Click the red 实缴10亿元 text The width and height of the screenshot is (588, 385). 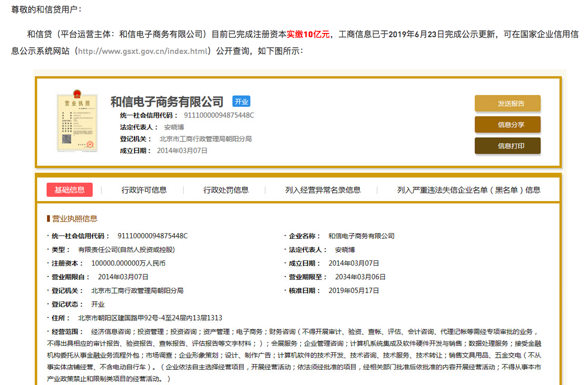point(308,35)
